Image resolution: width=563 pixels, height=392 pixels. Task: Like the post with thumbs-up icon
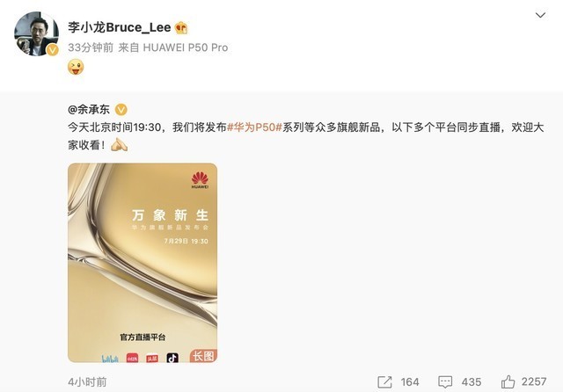click(508, 381)
